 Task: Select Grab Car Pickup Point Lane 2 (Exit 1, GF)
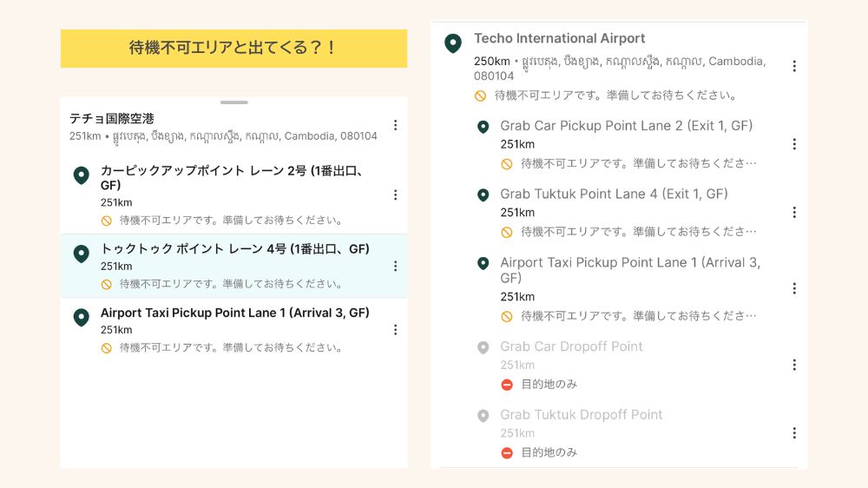pos(627,126)
